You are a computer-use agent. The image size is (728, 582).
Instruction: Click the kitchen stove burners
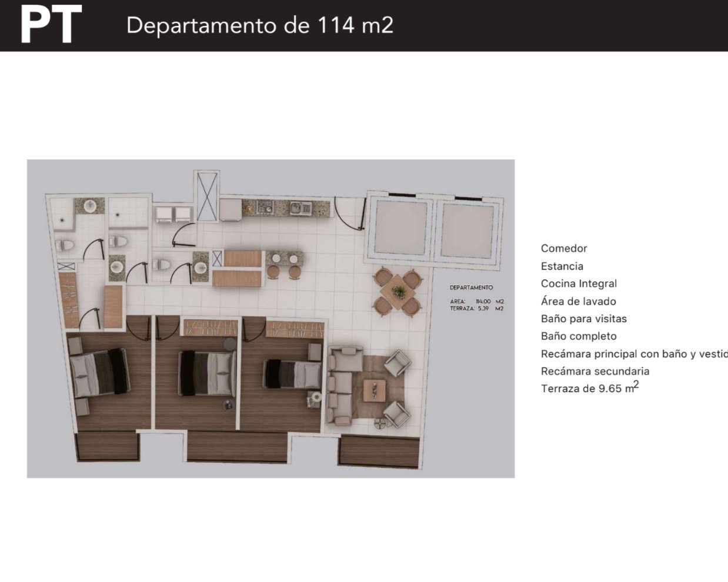pyautogui.click(x=264, y=206)
